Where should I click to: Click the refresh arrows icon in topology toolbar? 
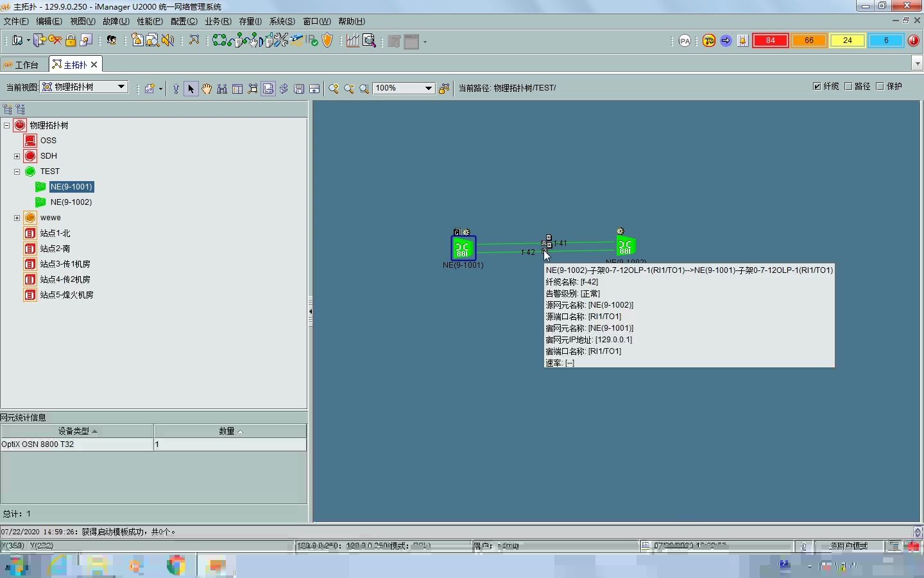[284, 89]
